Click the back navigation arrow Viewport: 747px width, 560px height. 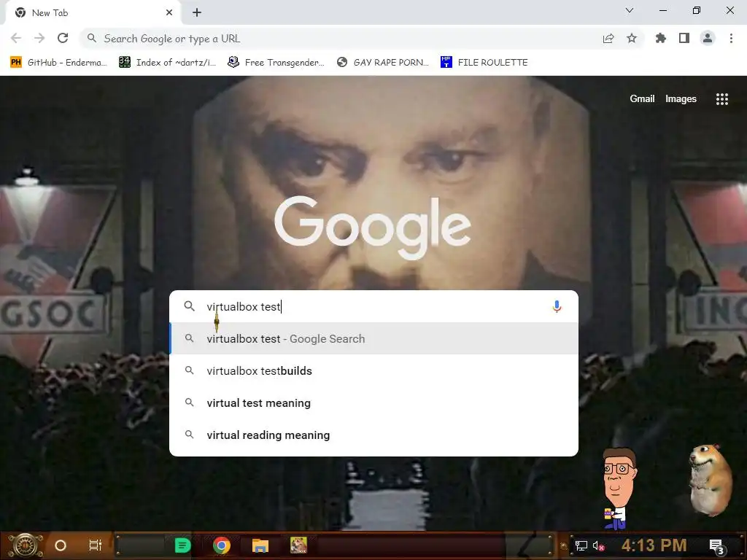pyautogui.click(x=16, y=38)
